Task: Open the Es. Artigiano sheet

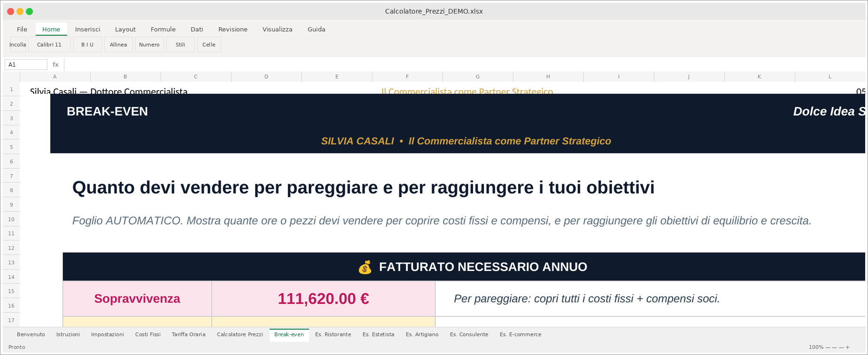Action: [422, 334]
